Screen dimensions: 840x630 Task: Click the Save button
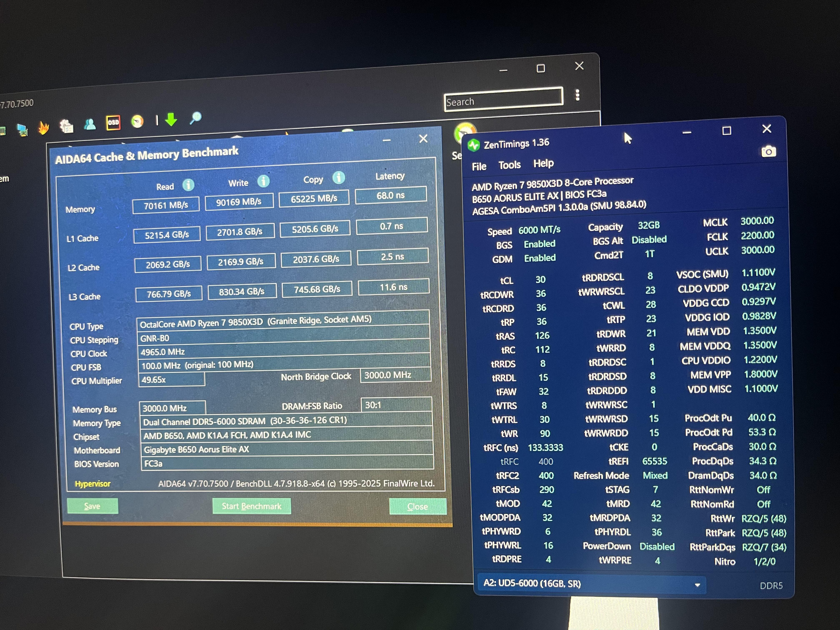(x=92, y=506)
